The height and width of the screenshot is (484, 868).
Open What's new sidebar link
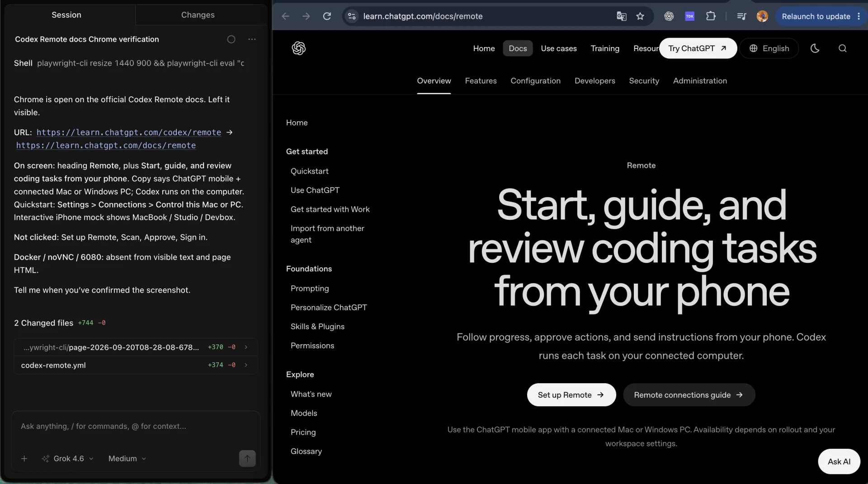point(311,394)
